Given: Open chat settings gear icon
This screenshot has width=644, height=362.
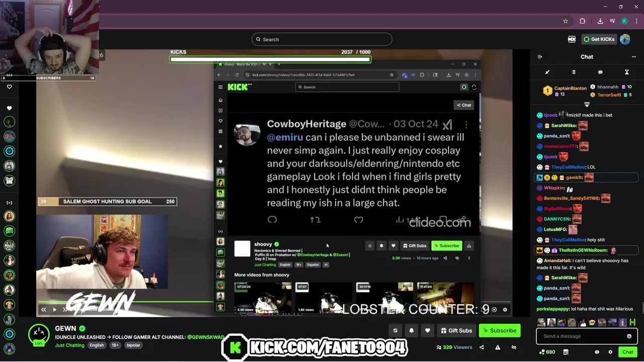Looking at the screenshot, I should click(x=610, y=352).
